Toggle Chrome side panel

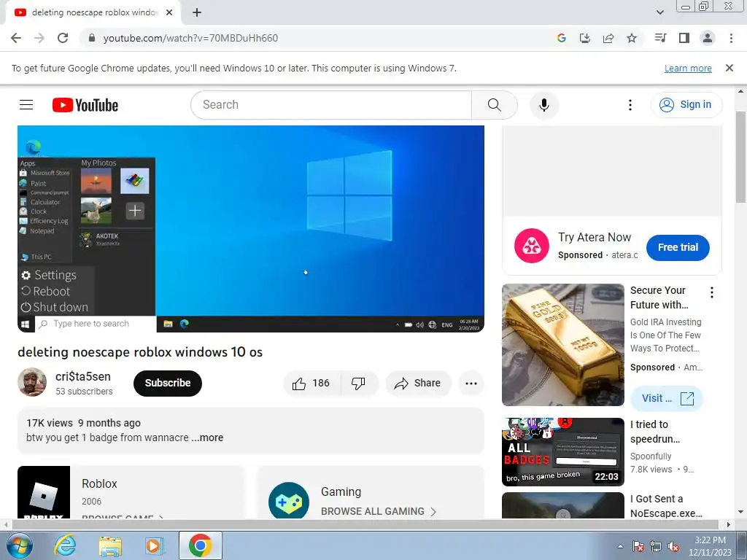pos(684,38)
